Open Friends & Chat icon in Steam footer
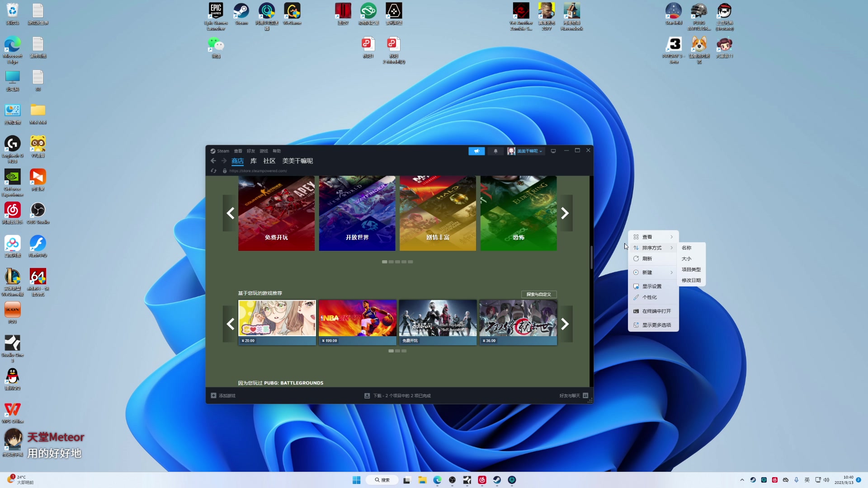Screen dimensions: 868x488 tap(585, 395)
